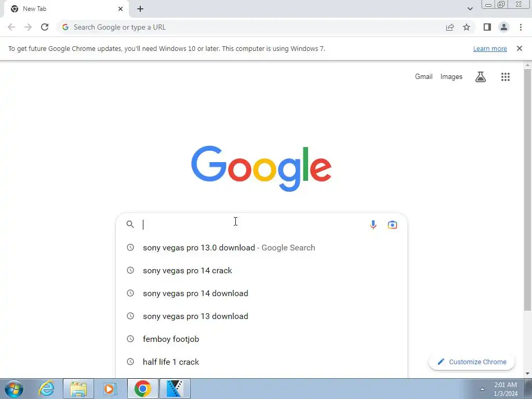Screen dimensions: 532x399
Task: Open Google Lens image search camera icon
Action: coord(392,224)
